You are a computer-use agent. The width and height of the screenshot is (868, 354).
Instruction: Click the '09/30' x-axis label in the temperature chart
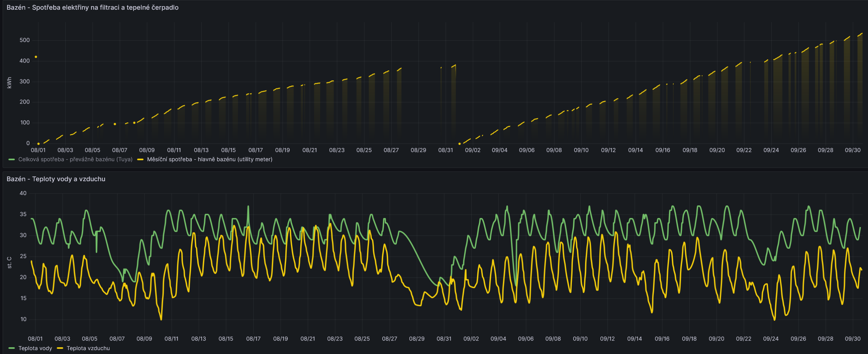click(x=853, y=339)
